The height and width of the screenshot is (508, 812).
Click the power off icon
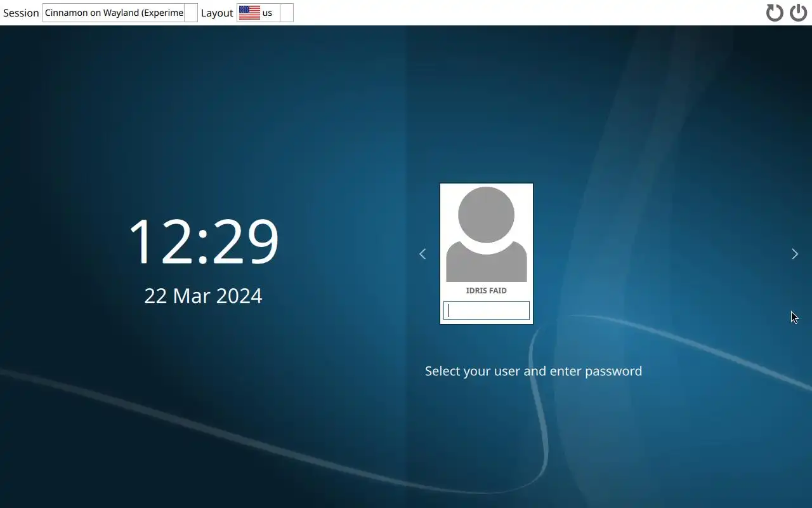798,12
